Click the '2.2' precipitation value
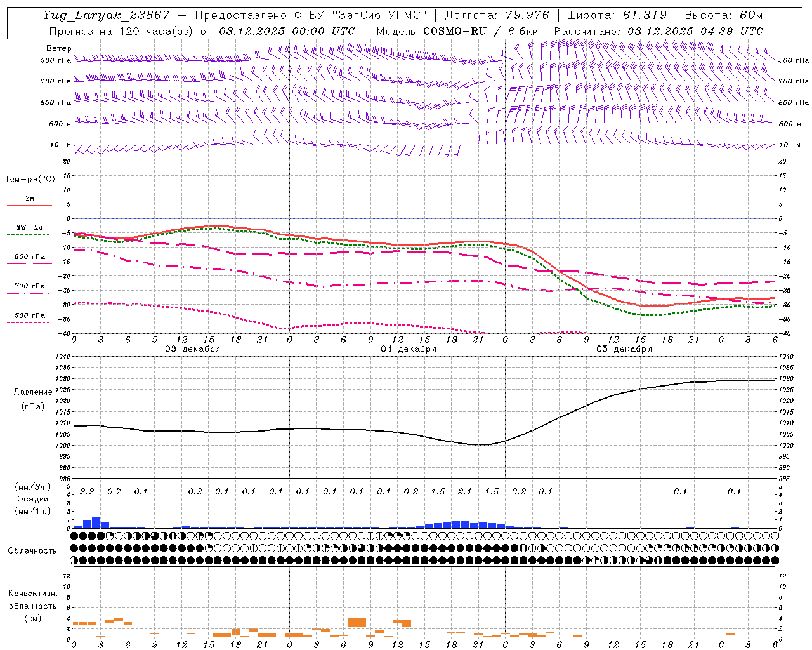812x650 pixels. [x=87, y=491]
